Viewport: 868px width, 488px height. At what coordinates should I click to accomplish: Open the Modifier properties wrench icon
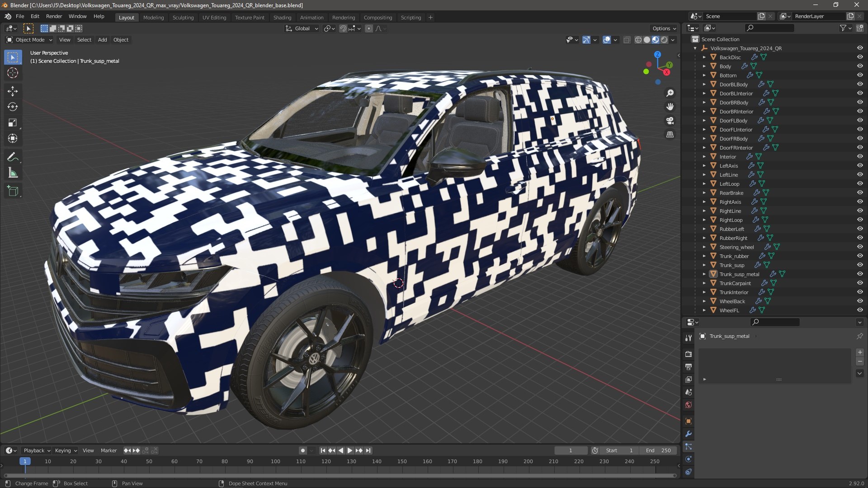tap(689, 434)
